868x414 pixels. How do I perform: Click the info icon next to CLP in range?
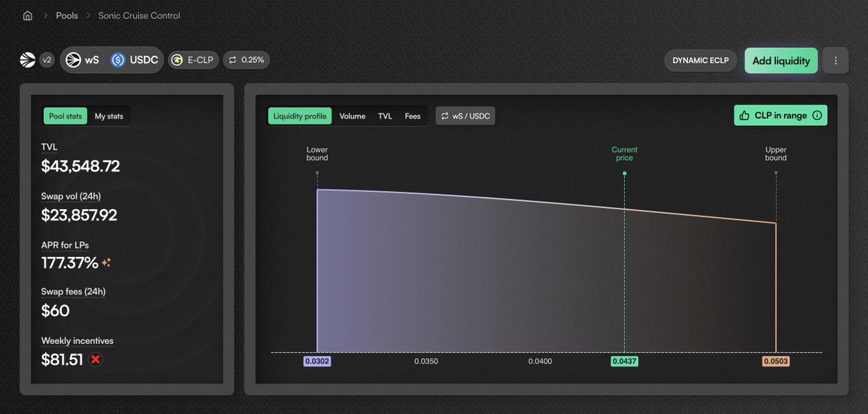coord(817,115)
